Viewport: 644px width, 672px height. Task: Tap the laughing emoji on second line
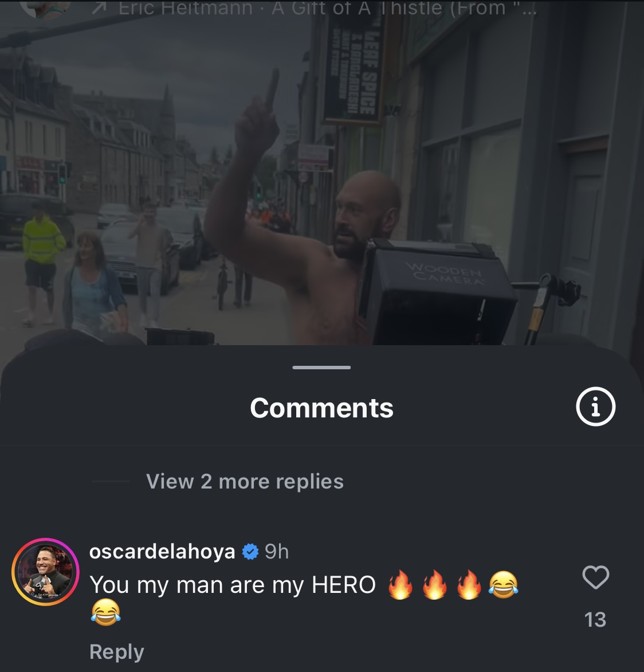tap(105, 612)
